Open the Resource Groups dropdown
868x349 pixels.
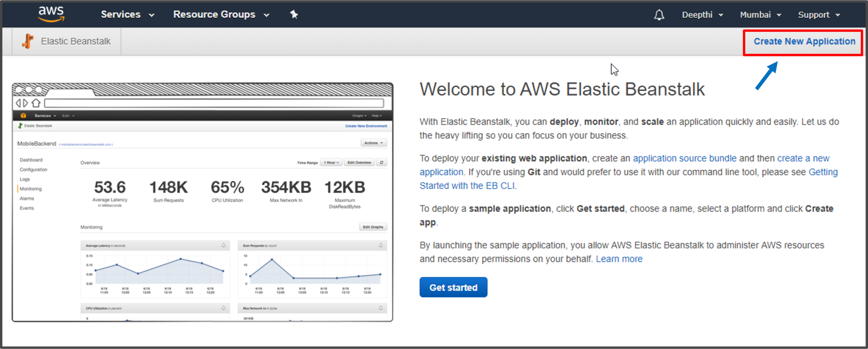(221, 14)
